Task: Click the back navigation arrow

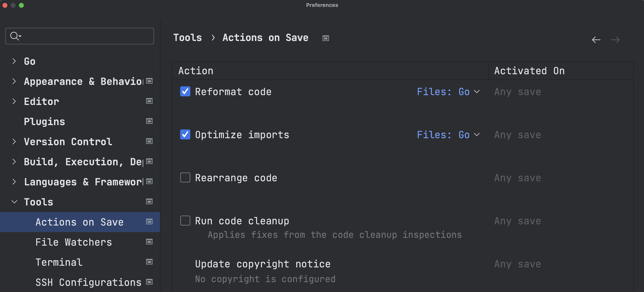Action: (596, 40)
